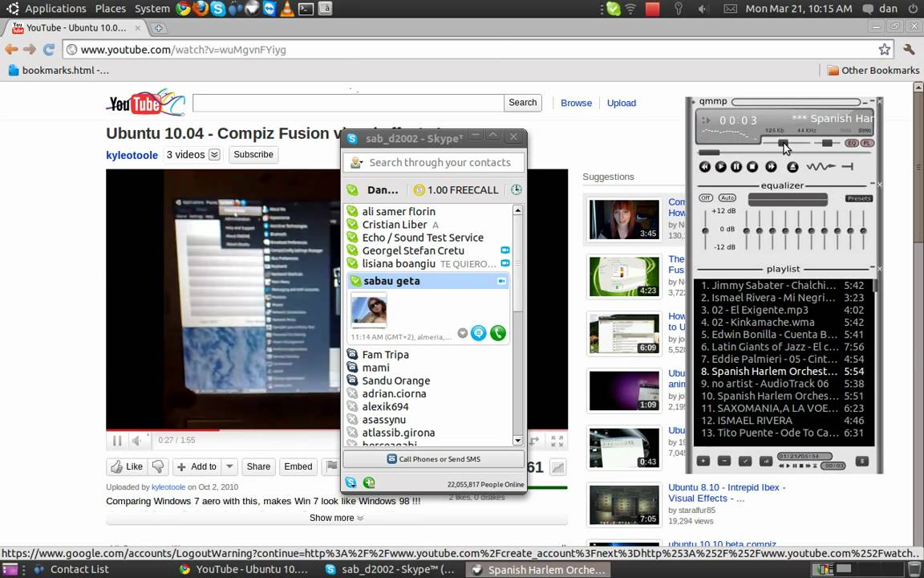Reload the YouTube page
Screen dimensions: 924x578
click(49, 50)
